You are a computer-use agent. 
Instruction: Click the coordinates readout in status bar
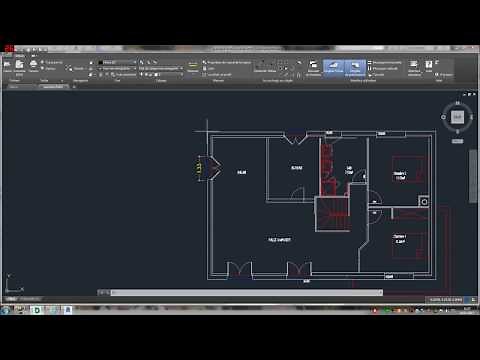pos(446,300)
